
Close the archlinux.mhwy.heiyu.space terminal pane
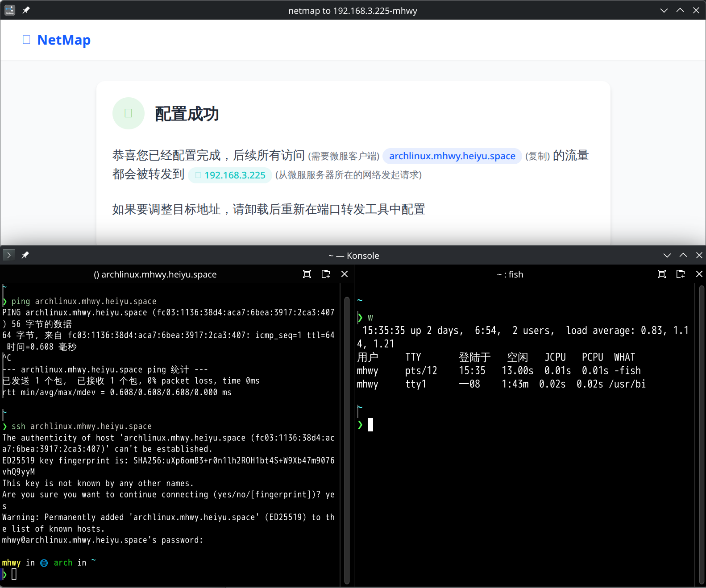point(345,274)
